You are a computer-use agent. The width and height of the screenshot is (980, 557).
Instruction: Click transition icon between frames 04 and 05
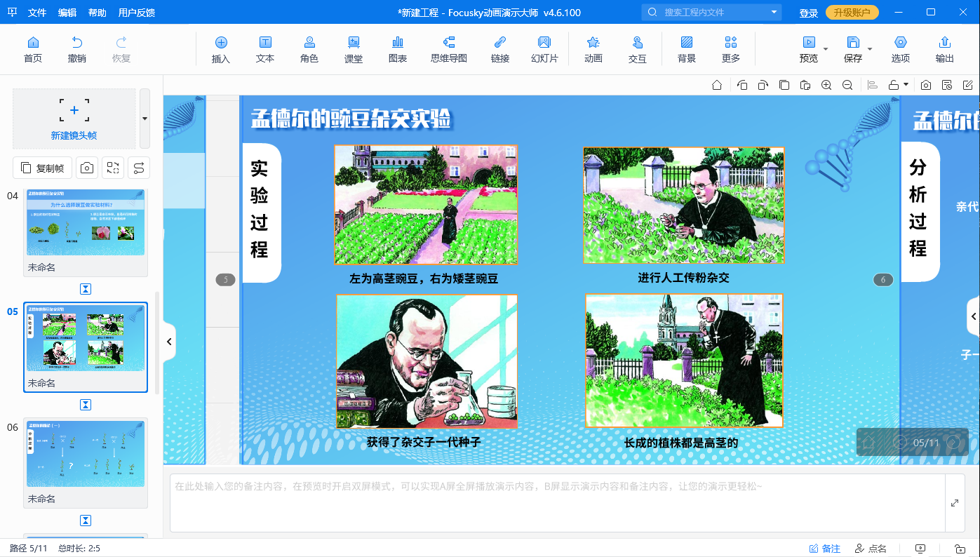tap(86, 289)
